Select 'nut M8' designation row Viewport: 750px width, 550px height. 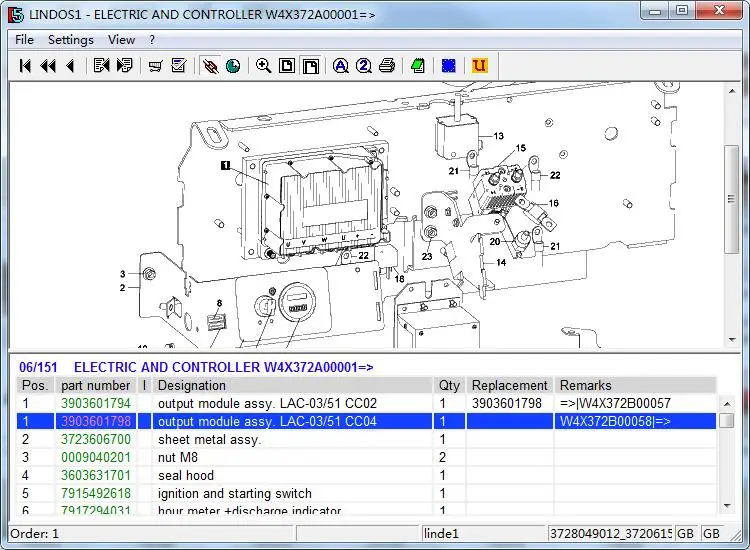click(x=178, y=458)
